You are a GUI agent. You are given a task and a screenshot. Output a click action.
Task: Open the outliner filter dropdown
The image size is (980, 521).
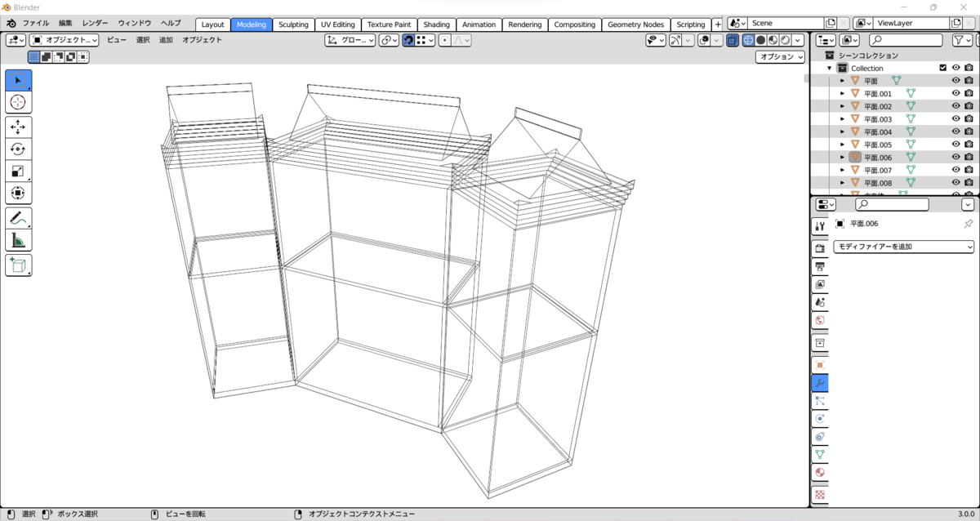[963, 40]
